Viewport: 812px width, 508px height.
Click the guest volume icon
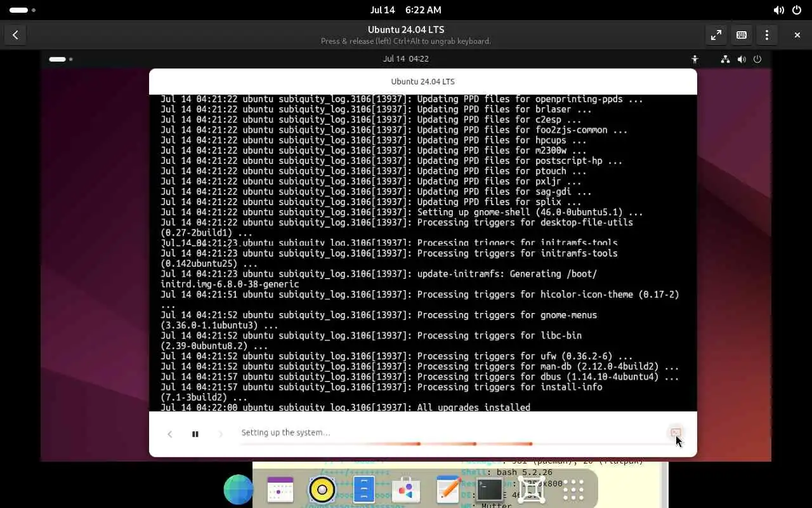741,59
